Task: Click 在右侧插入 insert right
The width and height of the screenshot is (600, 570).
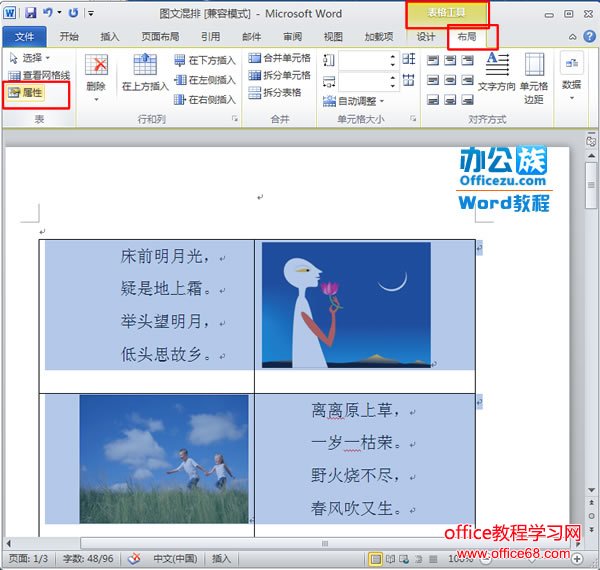Action: pos(205,100)
